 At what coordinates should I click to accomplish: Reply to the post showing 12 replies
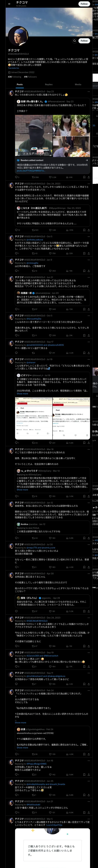click(x=17, y=230)
